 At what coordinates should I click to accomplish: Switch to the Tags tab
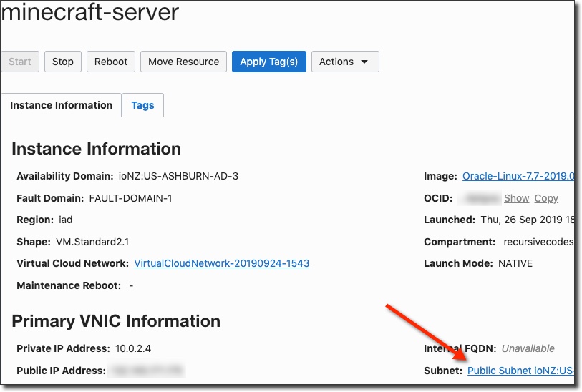click(x=142, y=105)
